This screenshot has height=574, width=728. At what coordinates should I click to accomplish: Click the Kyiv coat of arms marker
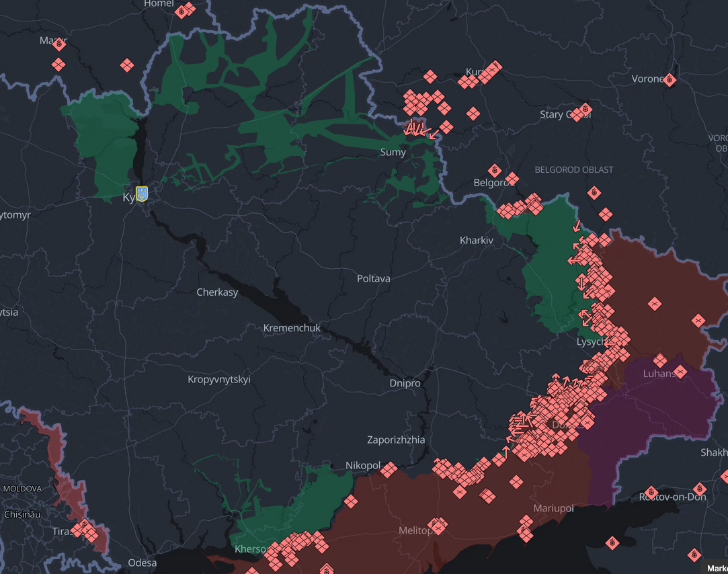click(142, 194)
